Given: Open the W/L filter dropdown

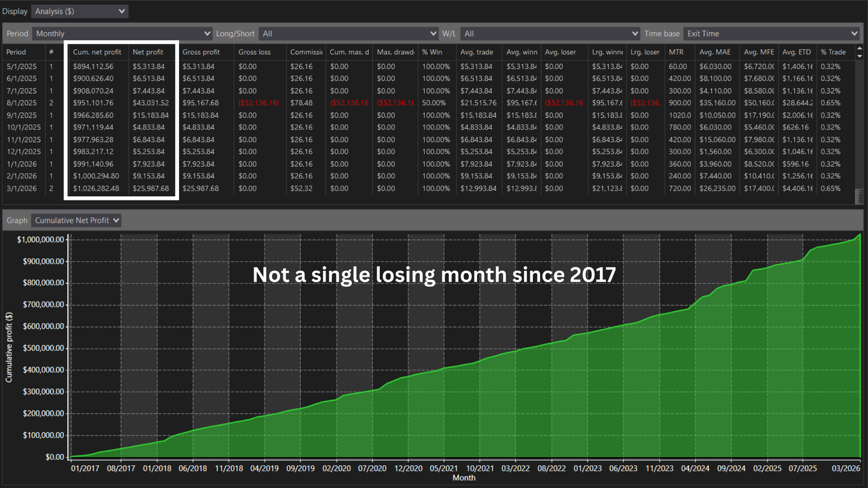Looking at the screenshot, I should 550,34.
